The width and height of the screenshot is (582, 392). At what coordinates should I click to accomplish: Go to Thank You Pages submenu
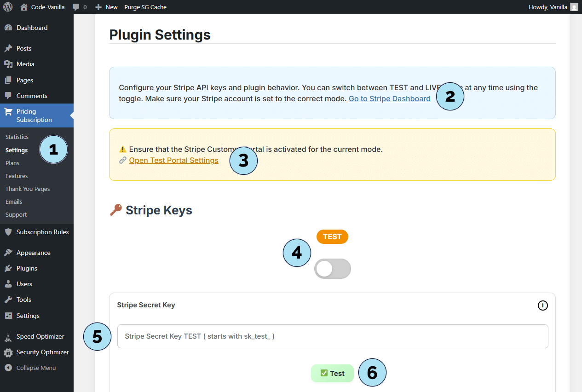(28, 189)
